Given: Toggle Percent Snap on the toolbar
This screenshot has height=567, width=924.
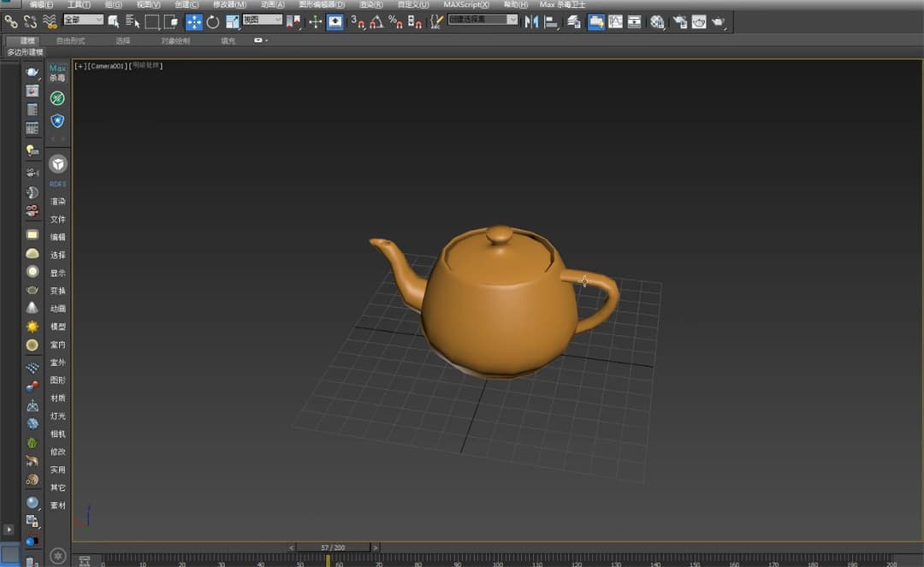Looking at the screenshot, I should coord(395,22).
